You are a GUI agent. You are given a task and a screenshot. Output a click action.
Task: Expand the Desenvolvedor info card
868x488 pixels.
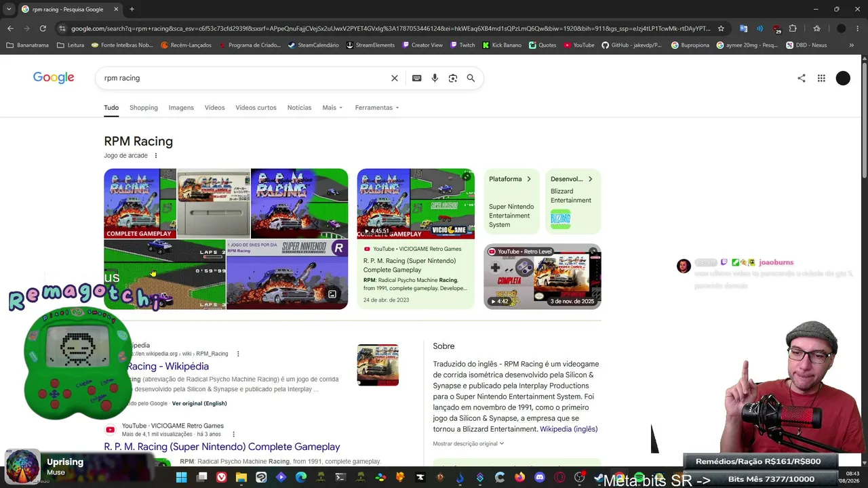point(573,201)
